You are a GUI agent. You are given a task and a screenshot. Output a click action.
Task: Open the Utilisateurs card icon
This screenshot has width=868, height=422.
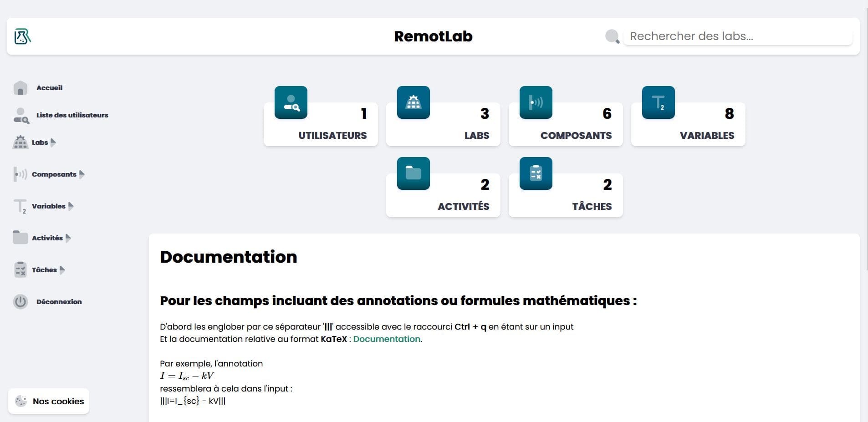pyautogui.click(x=291, y=102)
